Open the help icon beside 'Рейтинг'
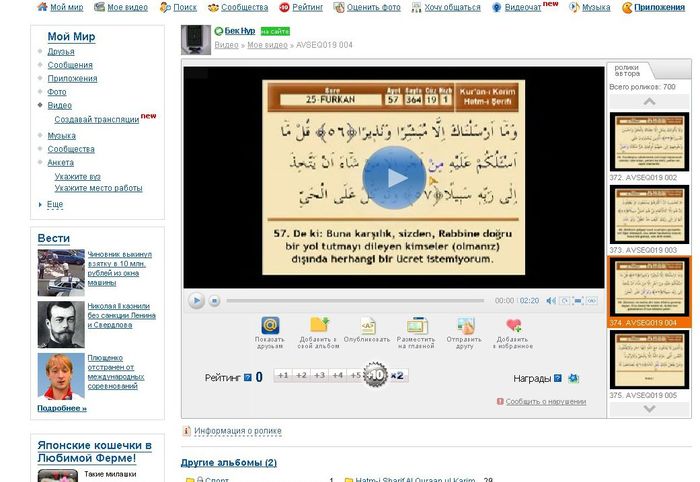 click(248, 378)
